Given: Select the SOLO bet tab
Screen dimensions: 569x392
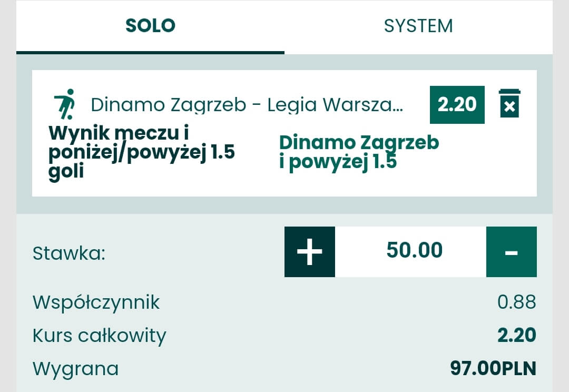Looking at the screenshot, I should click(x=150, y=26).
